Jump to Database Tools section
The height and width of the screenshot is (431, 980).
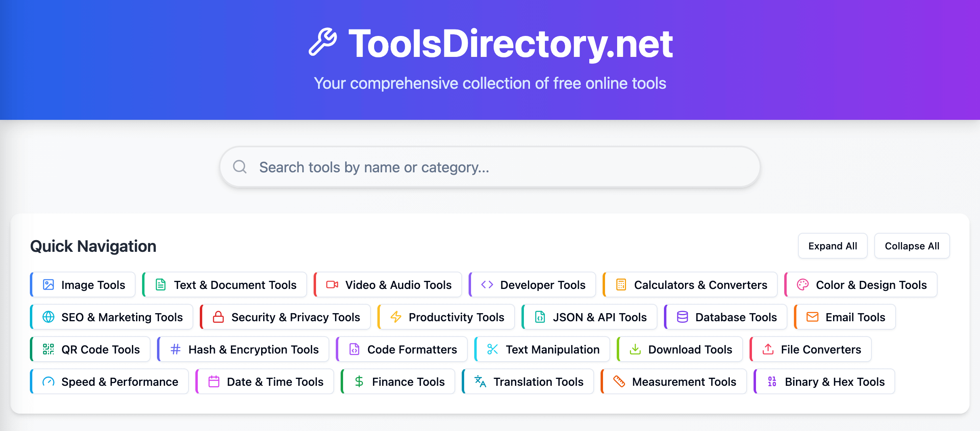[726, 317]
